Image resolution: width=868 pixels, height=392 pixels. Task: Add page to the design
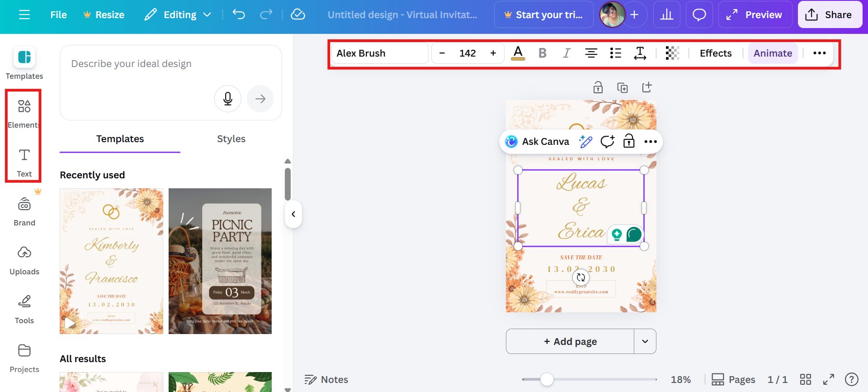(570, 341)
